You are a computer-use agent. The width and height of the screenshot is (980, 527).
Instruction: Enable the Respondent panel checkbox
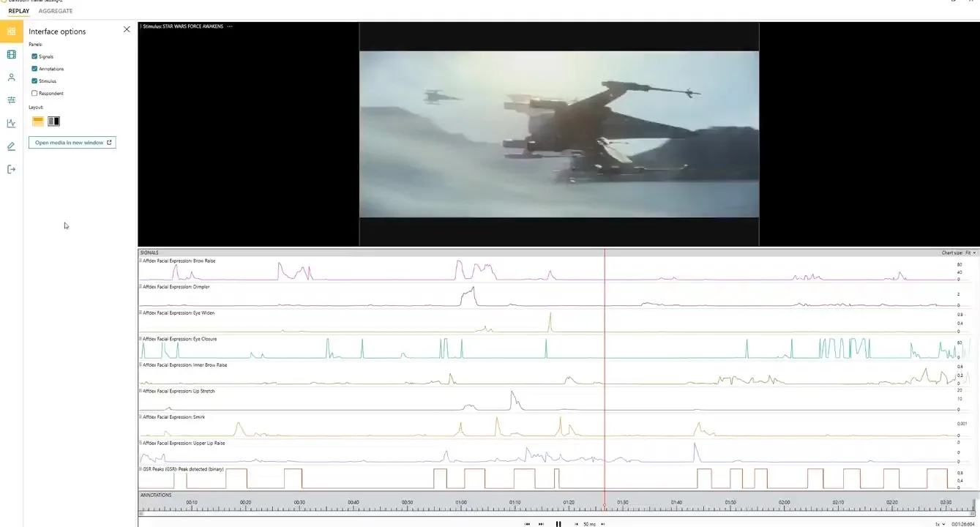34,93
